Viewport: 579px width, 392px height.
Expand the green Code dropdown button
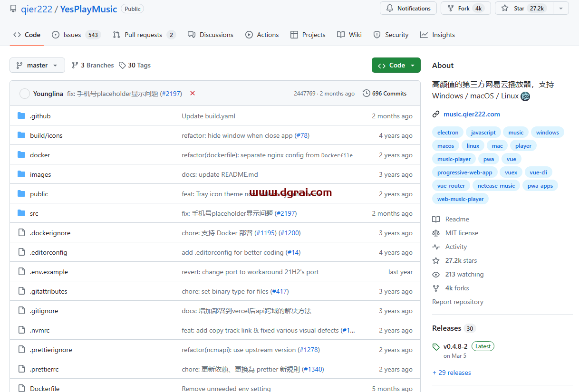click(x=396, y=65)
